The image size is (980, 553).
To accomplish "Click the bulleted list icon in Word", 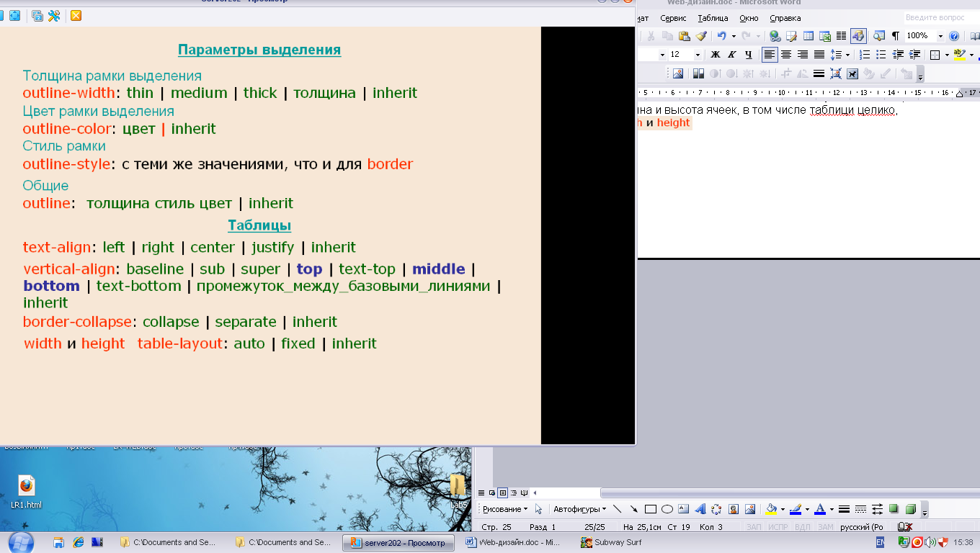I will 881,55.
